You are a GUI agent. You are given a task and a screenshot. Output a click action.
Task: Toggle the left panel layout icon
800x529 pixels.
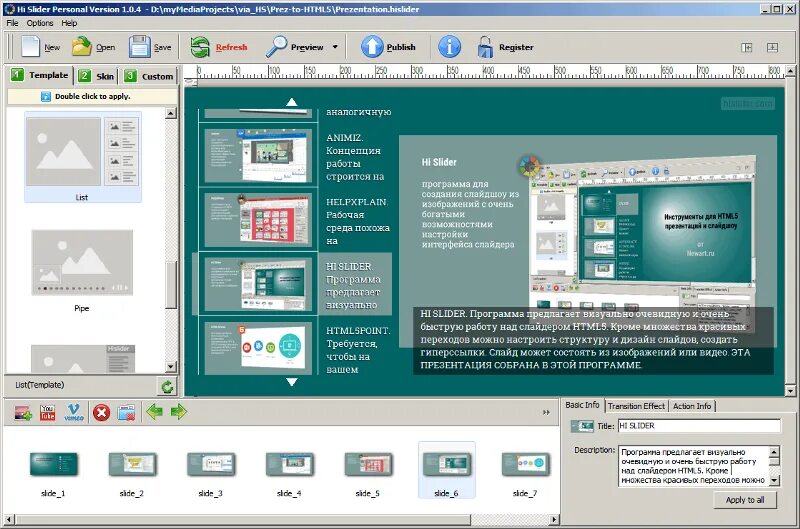pos(746,47)
